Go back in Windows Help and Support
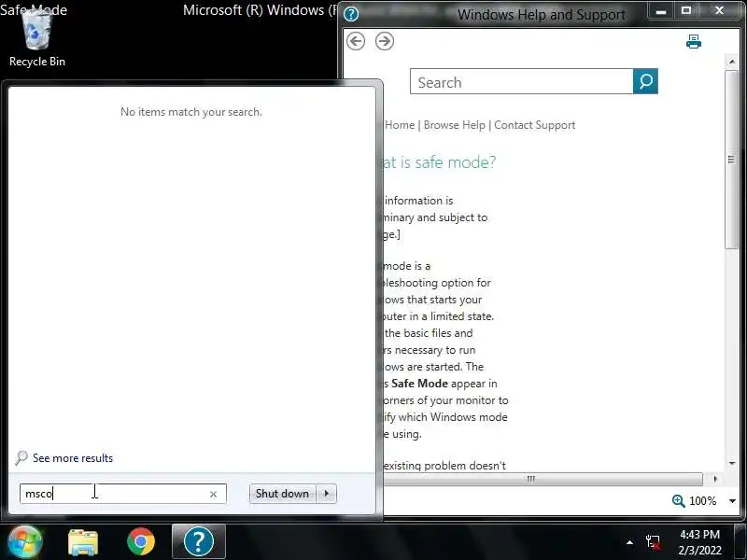Viewport: 747px width, 560px height. [356, 41]
